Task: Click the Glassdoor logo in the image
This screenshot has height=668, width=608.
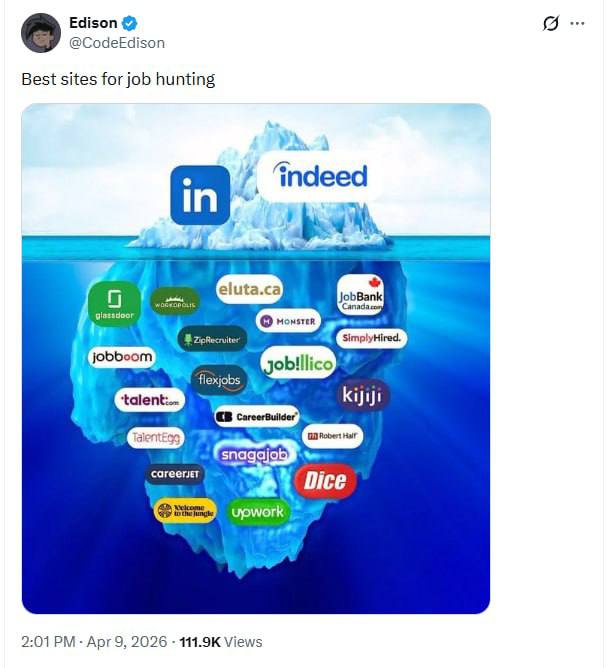Action: [114, 302]
